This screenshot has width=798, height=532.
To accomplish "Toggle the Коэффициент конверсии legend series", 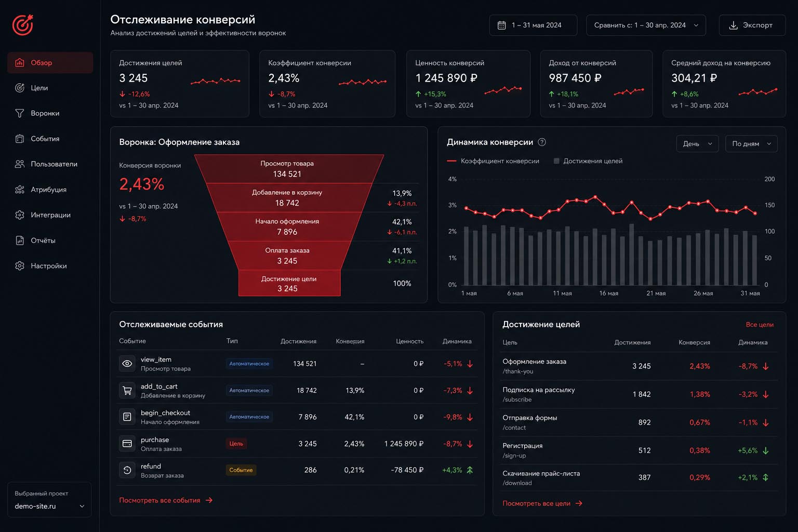I will [493, 161].
